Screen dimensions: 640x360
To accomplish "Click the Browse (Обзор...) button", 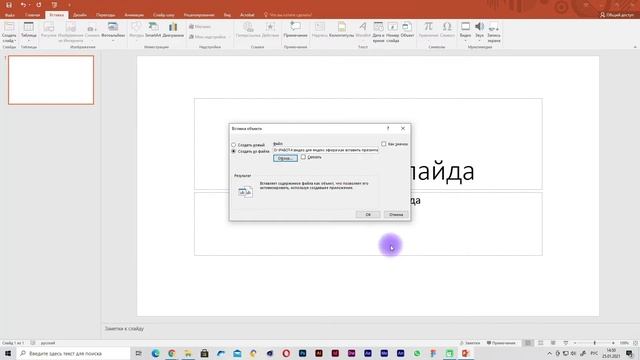I will pos(285,158).
